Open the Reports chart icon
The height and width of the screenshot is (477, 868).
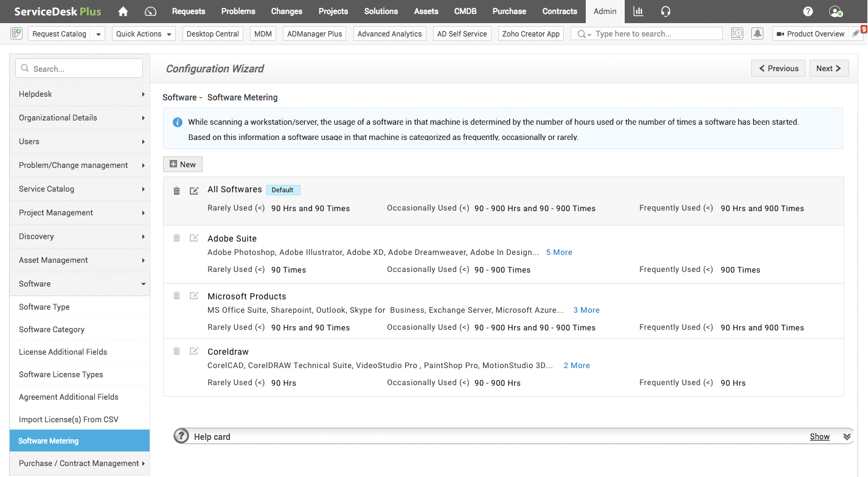(x=638, y=11)
